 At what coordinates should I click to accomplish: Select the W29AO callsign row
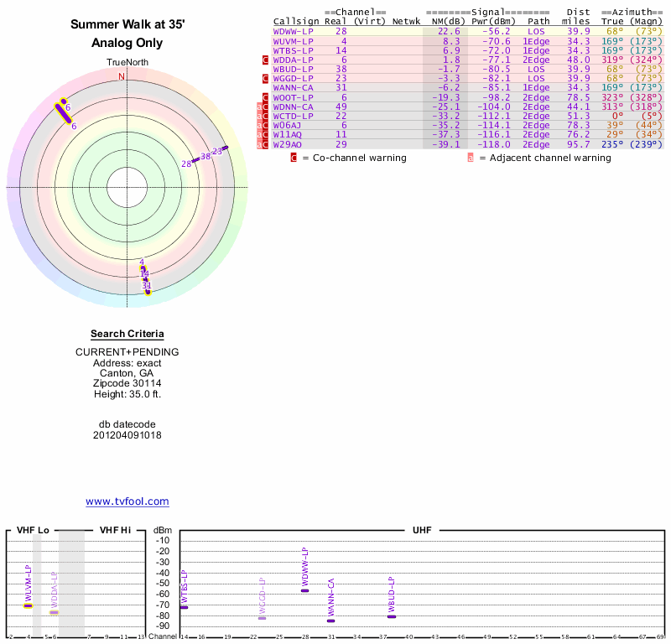pyautogui.click(x=290, y=143)
